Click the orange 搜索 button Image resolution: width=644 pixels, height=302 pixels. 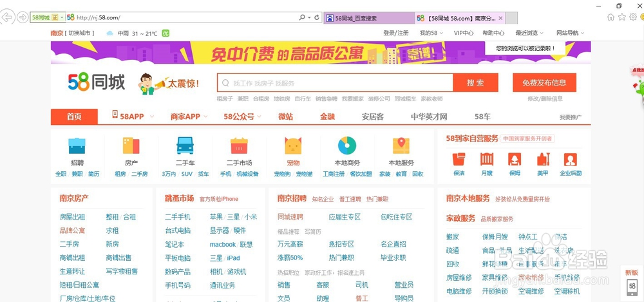(x=475, y=82)
